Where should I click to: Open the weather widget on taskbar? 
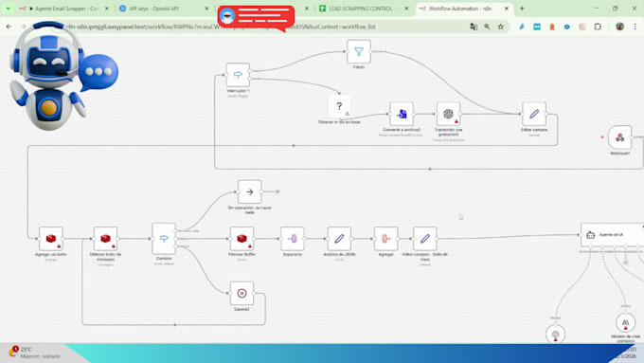tap(35, 353)
